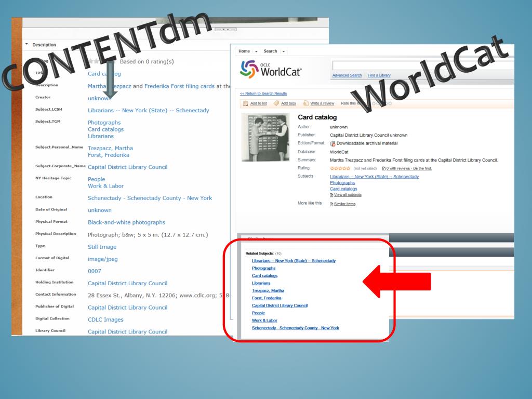Click the Physical Description Photograph b&w text
The image size is (532, 399).
[148, 235]
